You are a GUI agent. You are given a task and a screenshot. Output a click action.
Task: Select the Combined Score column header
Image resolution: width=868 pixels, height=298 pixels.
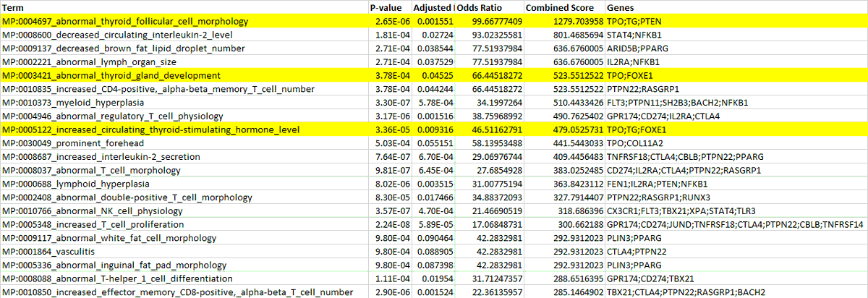coord(563,7)
